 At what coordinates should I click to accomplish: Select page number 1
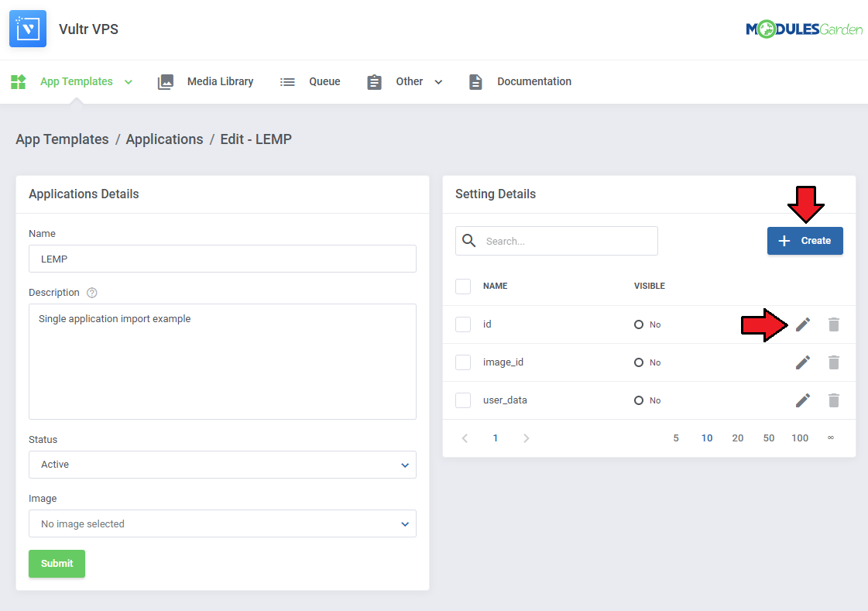click(496, 438)
